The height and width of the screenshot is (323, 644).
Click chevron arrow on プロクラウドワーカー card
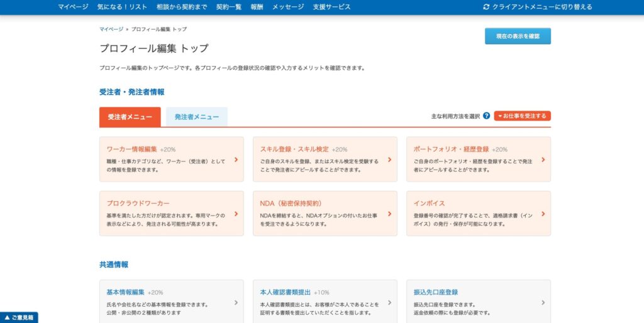pos(236,214)
